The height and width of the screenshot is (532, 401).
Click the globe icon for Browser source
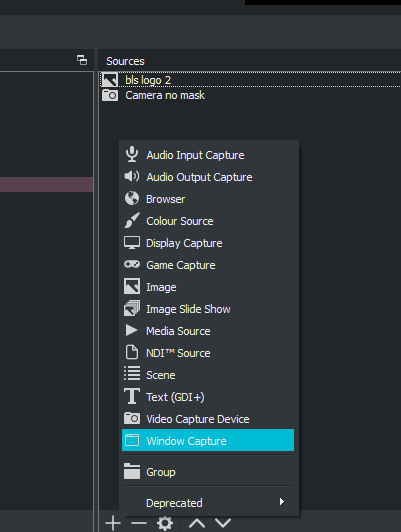tap(132, 198)
